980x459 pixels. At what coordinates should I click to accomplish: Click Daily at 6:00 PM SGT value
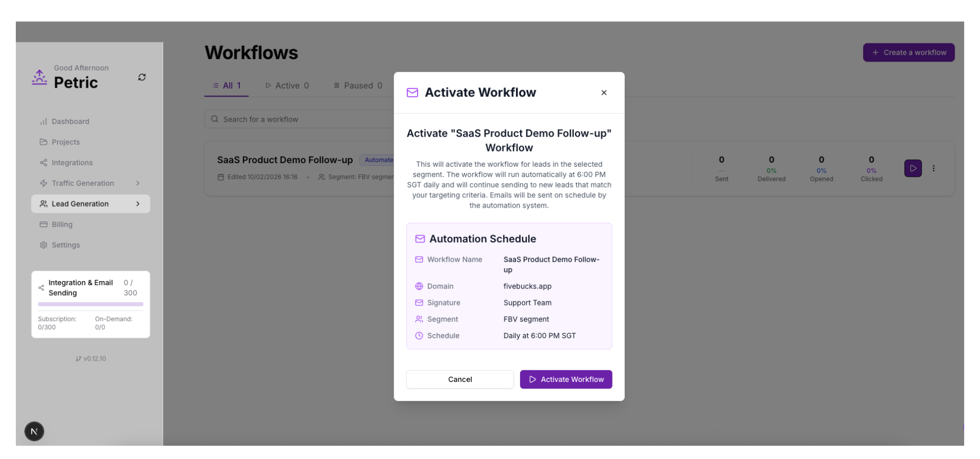pos(540,336)
